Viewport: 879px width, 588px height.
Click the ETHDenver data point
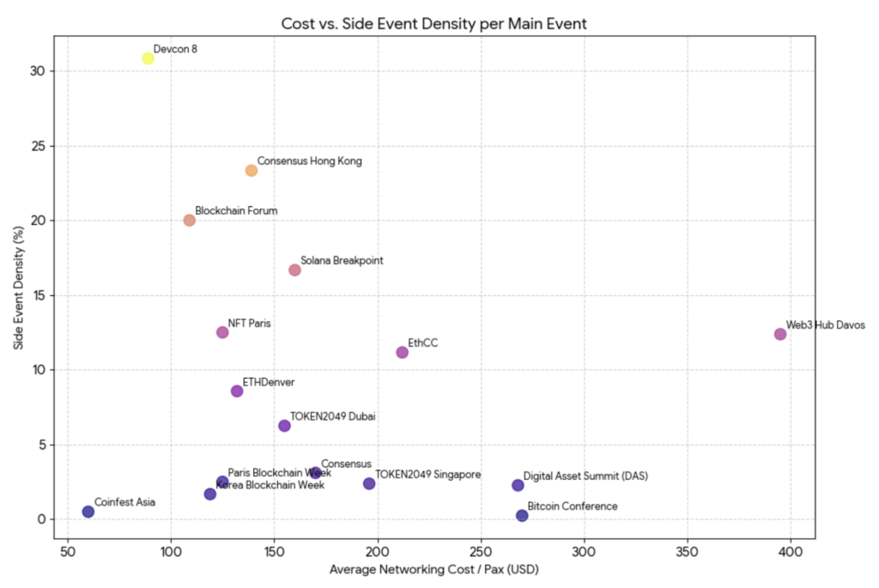[237, 391]
